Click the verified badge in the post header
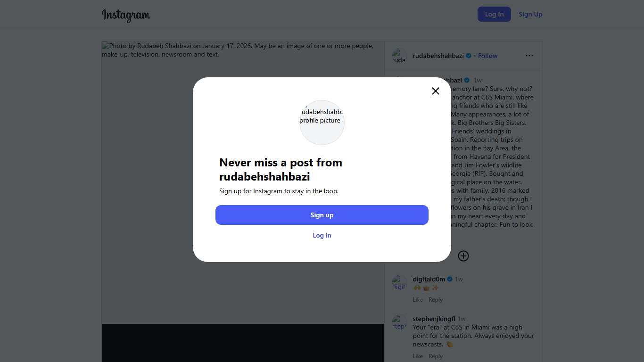This screenshot has height=362, width=644. tap(469, 56)
